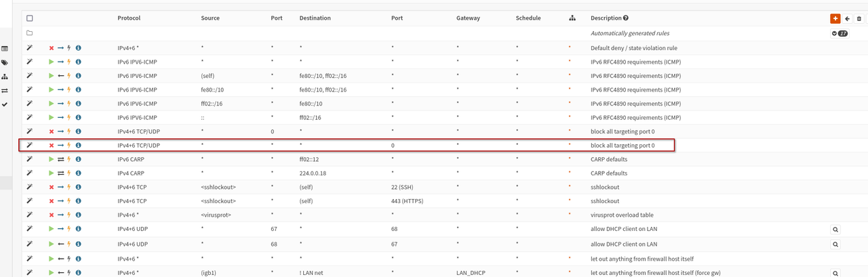Click info icon on highlighted destination port 0 row
This screenshot has width=868, height=277.
(78, 146)
